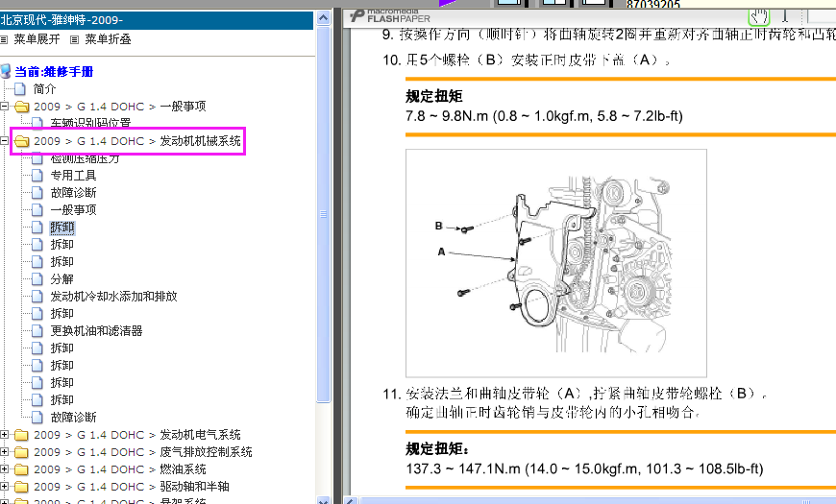
Task: Click the text '确定曲轴正时齿轮销与皮带轮内的小孔相吻合'
Action: [553, 413]
